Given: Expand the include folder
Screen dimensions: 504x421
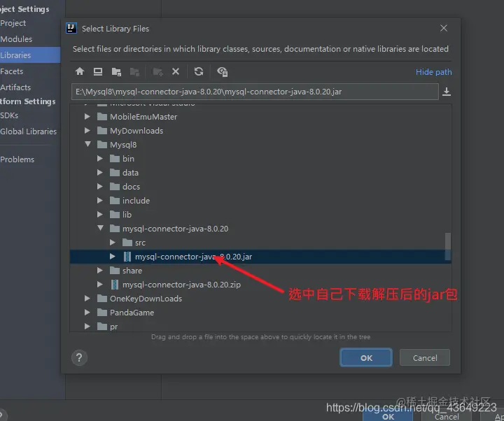Looking at the screenshot, I should (100, 201).
